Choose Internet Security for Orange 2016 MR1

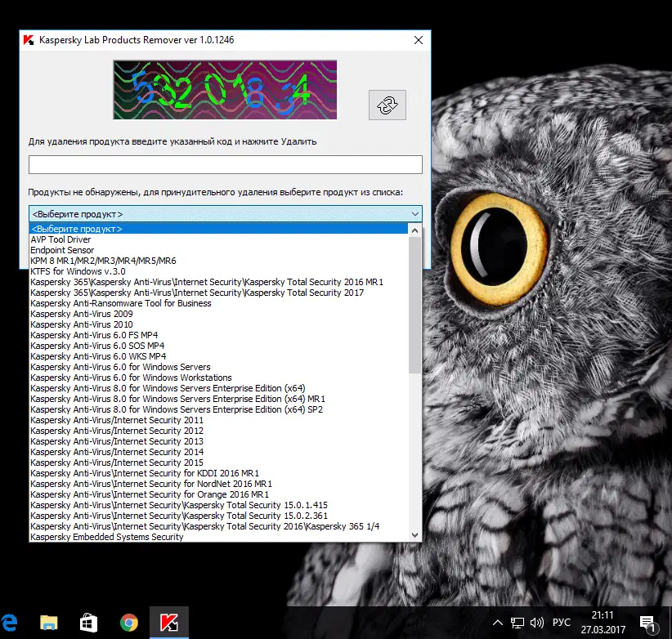218,494
